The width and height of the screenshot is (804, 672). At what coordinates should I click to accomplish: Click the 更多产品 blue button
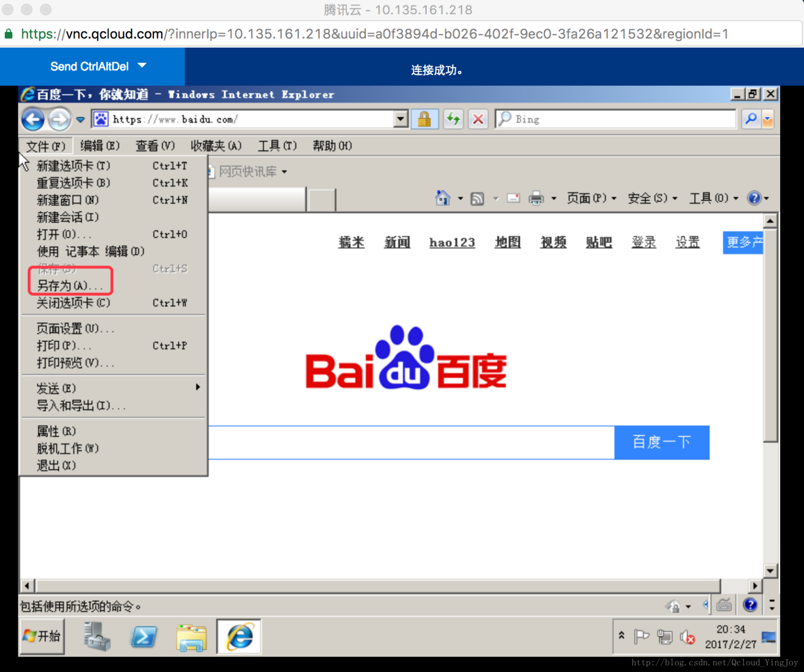point(743,242)
